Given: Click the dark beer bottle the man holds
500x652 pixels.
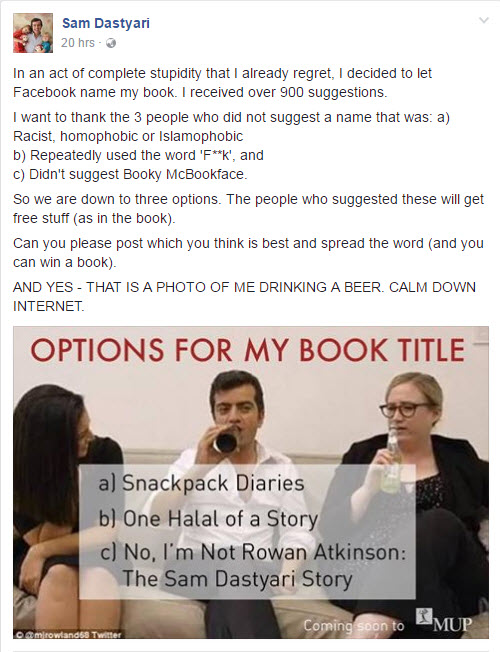Looking at the screenshot, I should click(225, 441).
